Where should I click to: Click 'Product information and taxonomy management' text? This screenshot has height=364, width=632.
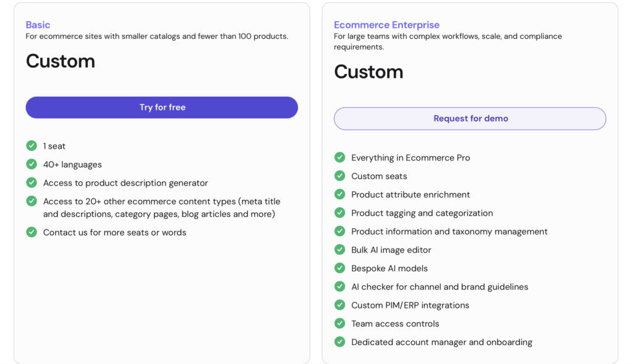click(x=449, y=231)
